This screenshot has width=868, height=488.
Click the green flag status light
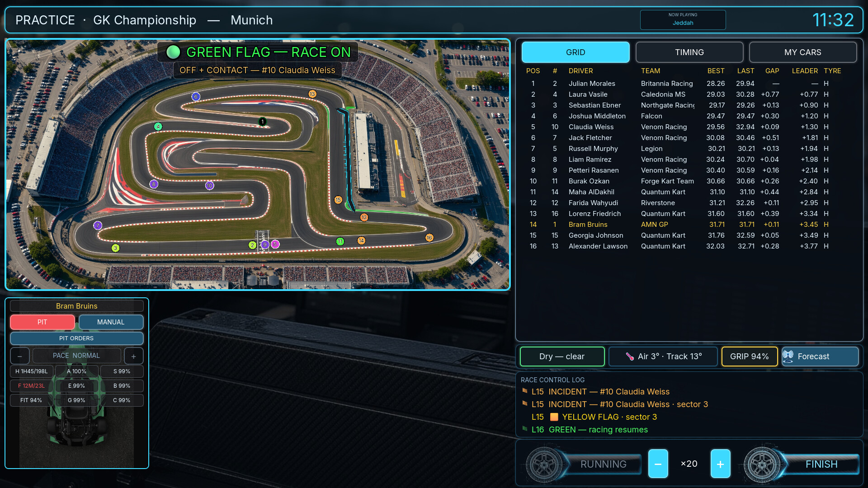point(173,52)
